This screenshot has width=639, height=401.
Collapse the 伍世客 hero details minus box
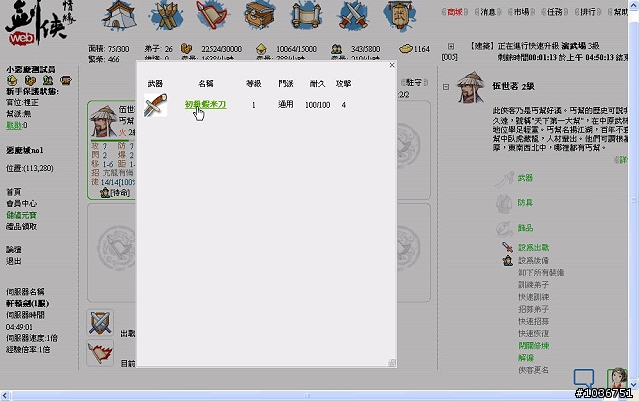tap(446, 87)
